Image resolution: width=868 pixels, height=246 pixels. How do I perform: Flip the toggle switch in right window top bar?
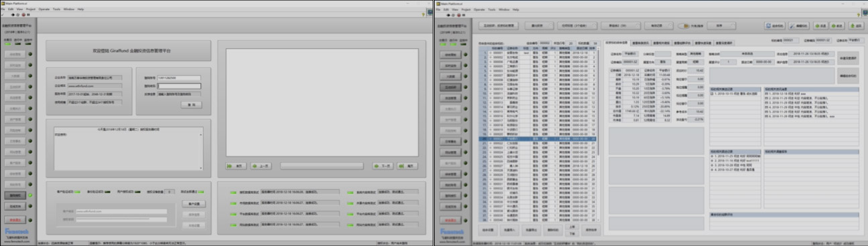pos(684,26)
